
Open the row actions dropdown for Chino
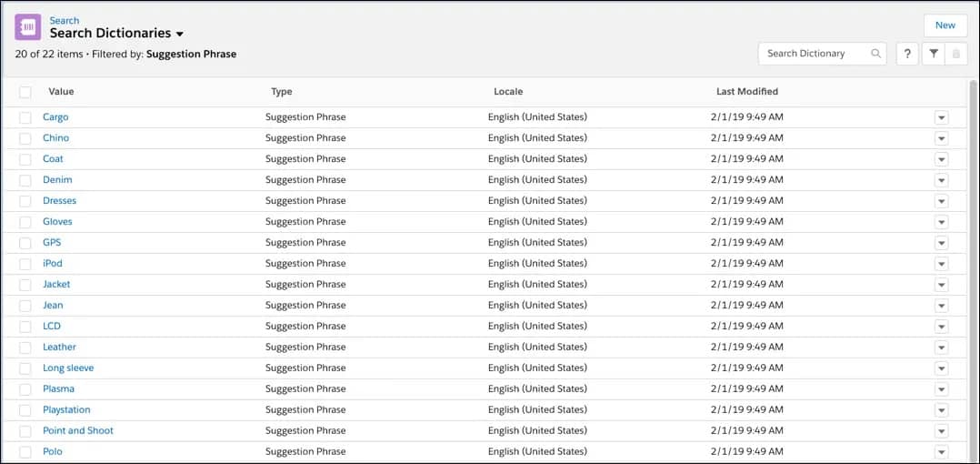point(941,138)
